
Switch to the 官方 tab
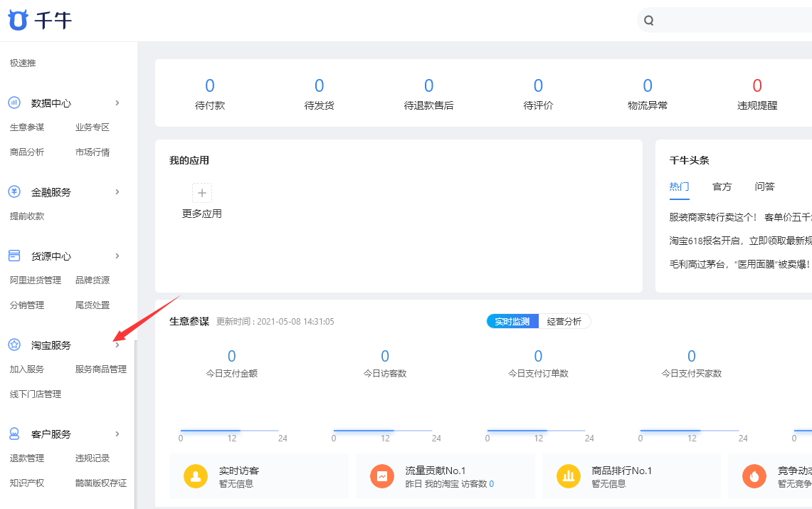722,187
